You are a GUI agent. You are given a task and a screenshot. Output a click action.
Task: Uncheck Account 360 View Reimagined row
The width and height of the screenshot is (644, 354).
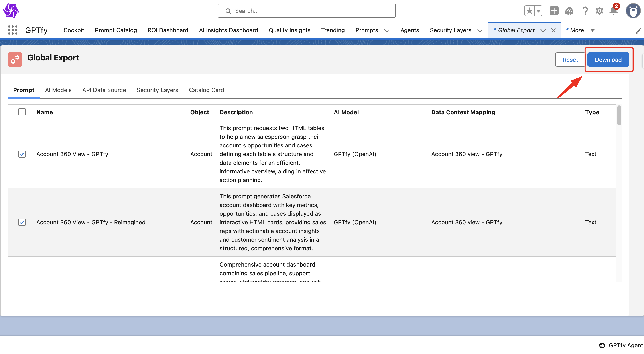(22, 222)
